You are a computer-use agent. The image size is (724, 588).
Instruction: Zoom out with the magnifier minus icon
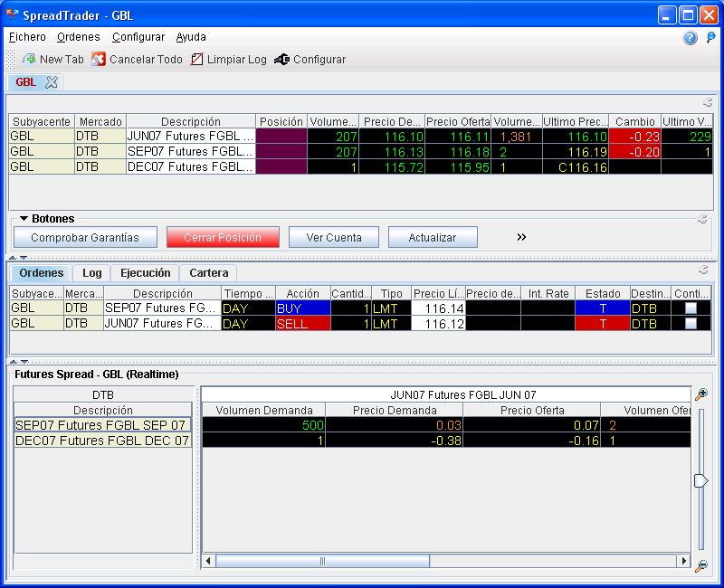point(700,565)
